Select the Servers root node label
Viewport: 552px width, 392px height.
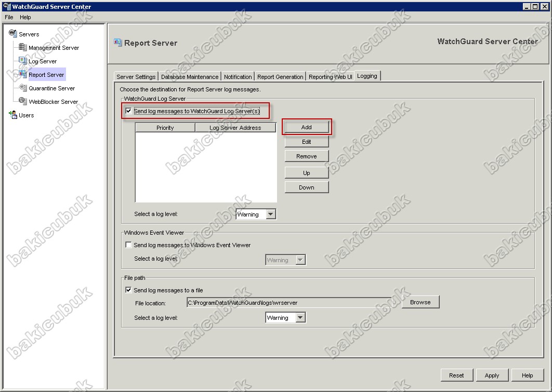29,34
